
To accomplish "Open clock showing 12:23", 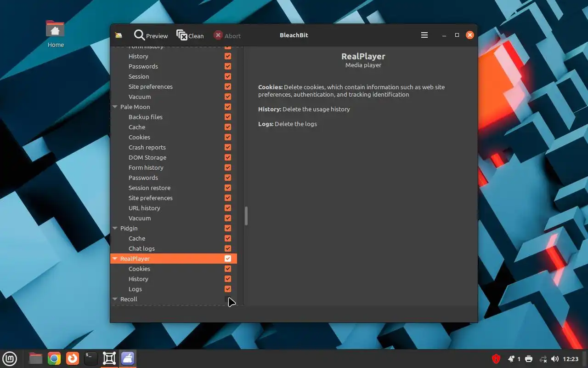I will (x=571, y=359).
